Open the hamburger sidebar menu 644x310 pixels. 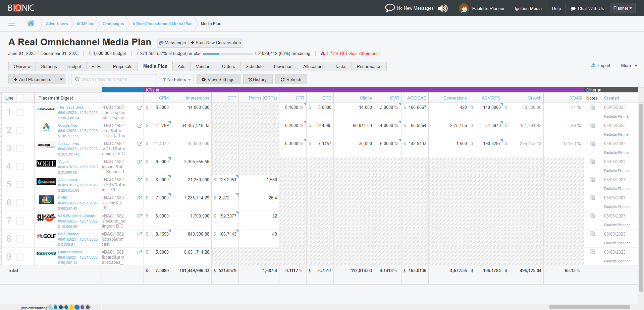12,23
